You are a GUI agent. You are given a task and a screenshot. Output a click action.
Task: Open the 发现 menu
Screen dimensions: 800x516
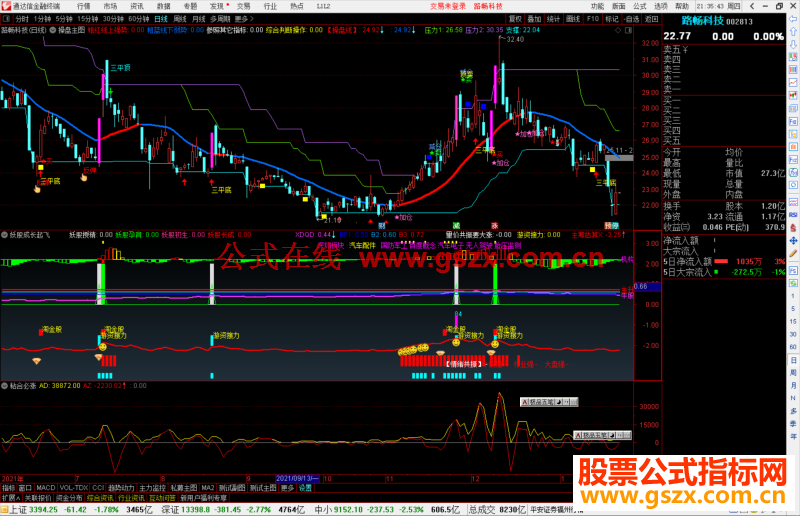point(217,6)
